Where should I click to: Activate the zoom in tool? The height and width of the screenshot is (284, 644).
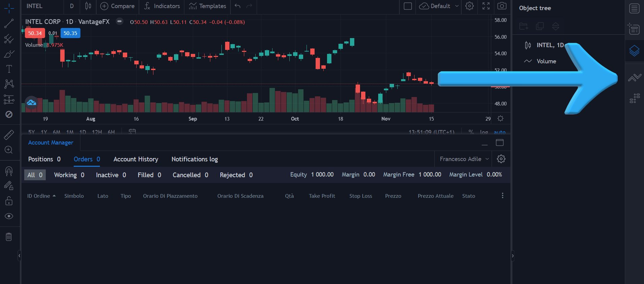[x=9, y=150]
